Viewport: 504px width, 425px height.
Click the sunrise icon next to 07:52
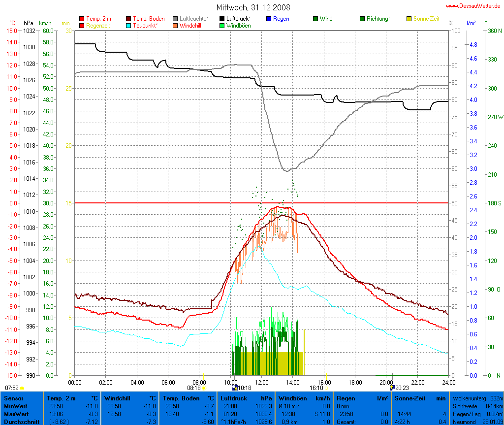pyautogui.click(x=22, y=388)
